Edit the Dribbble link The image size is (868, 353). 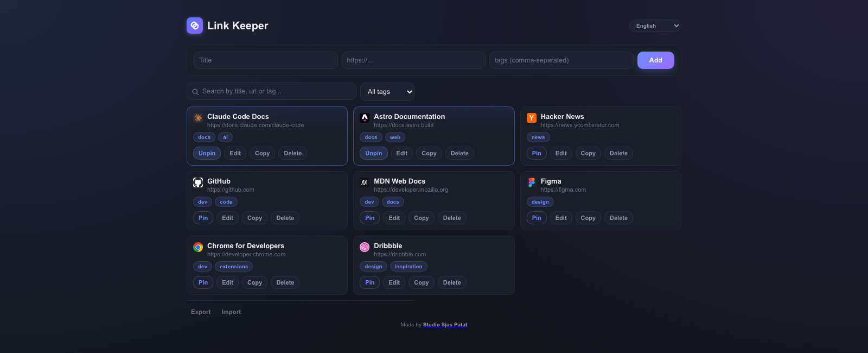[394, 282]
